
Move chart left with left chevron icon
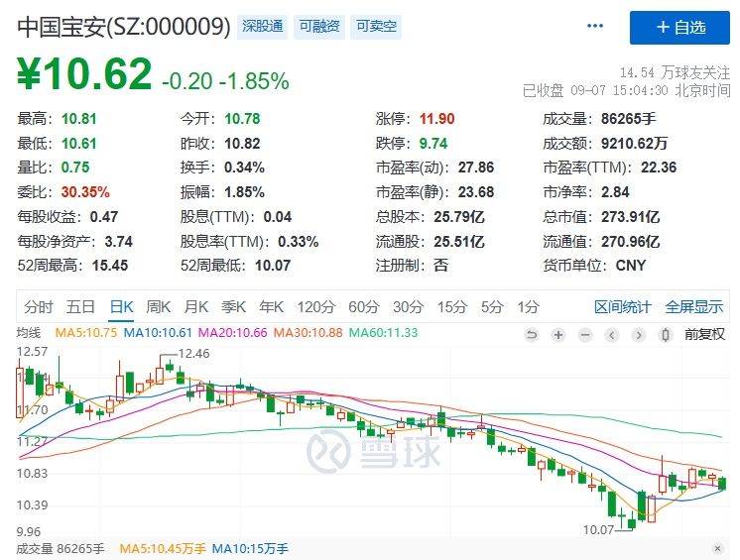coord(612,335)
